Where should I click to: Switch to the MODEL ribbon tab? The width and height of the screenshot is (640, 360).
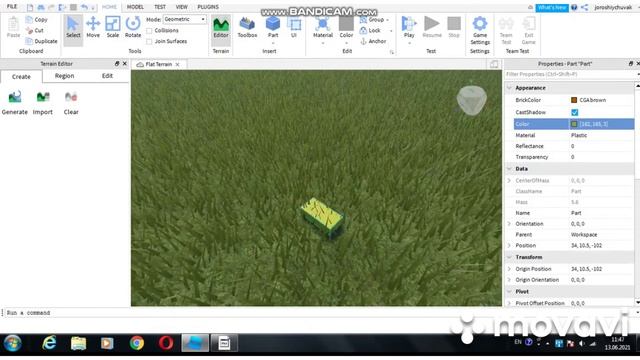tap(135, 7)
